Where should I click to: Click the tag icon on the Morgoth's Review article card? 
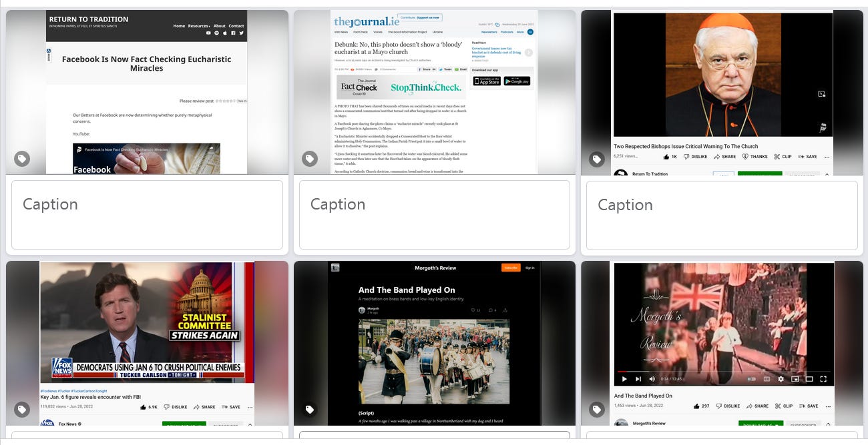coord(309,409)
